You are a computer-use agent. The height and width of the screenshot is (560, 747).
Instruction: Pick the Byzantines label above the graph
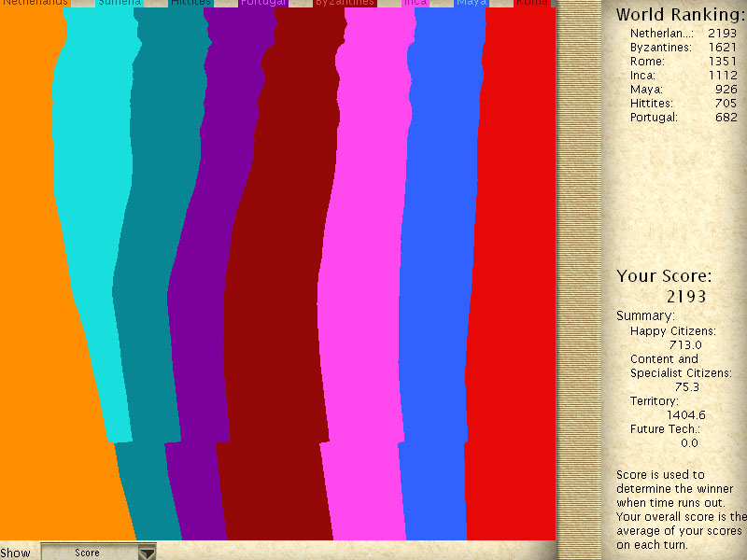click(x=345, y=3)
